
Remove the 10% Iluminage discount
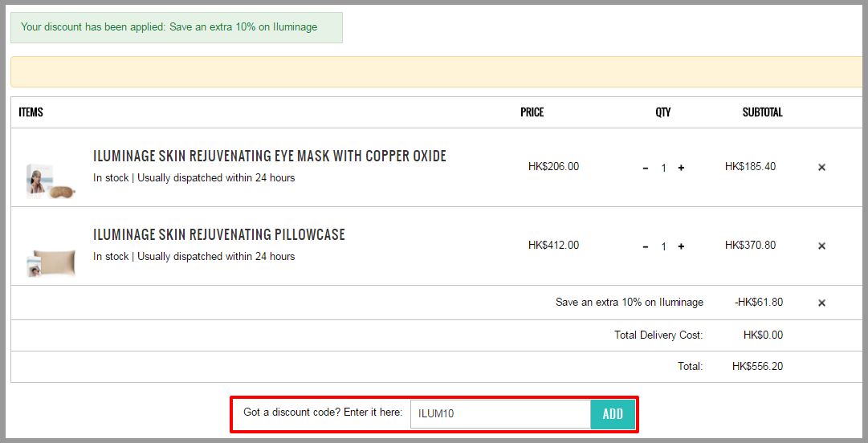(x=821, y=303)
